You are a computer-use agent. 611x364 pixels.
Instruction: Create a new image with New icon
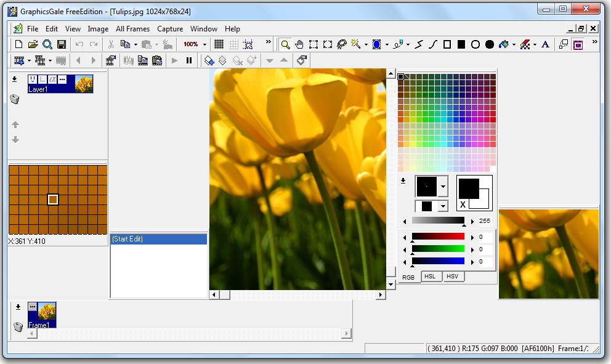pyautogui.click(x=18, y=44)
